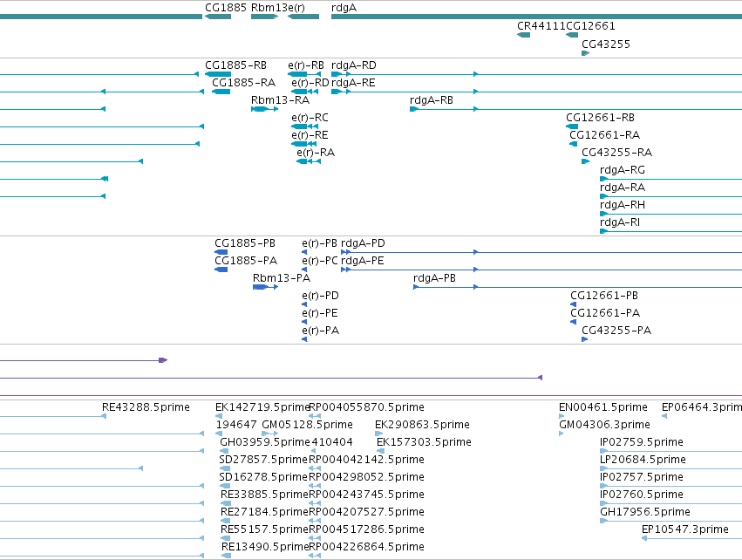Click transcript CG43255-RA label
This screenshot has height=560, width=742.
coord(616,153)
